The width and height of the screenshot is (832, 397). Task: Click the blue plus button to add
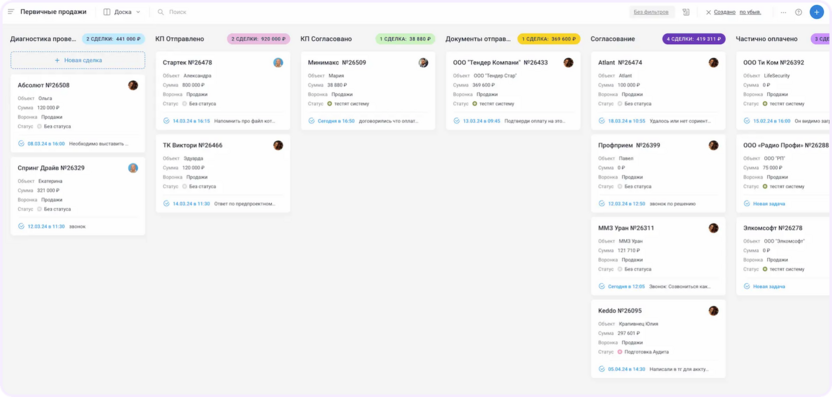(817, 12)
